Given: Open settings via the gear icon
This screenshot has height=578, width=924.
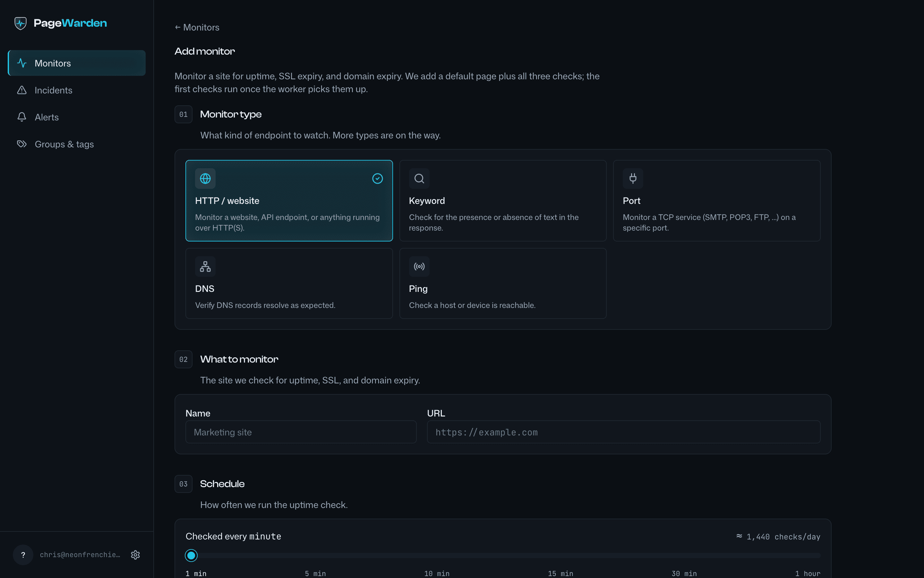Looking at the screenshot, I should [135, 555].
